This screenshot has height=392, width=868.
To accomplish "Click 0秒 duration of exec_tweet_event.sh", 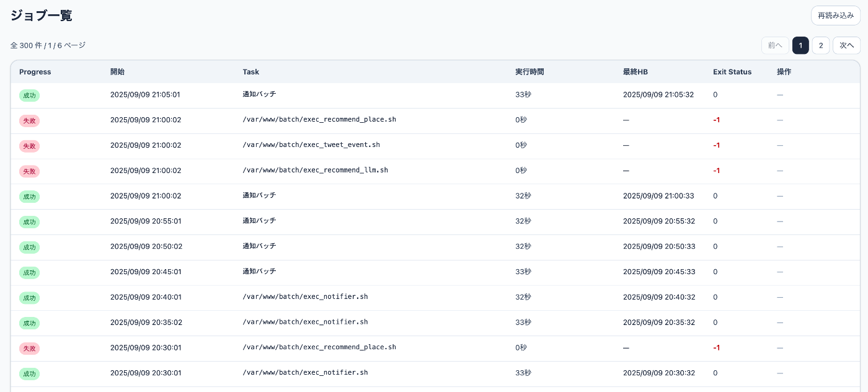I will [521, 145].
